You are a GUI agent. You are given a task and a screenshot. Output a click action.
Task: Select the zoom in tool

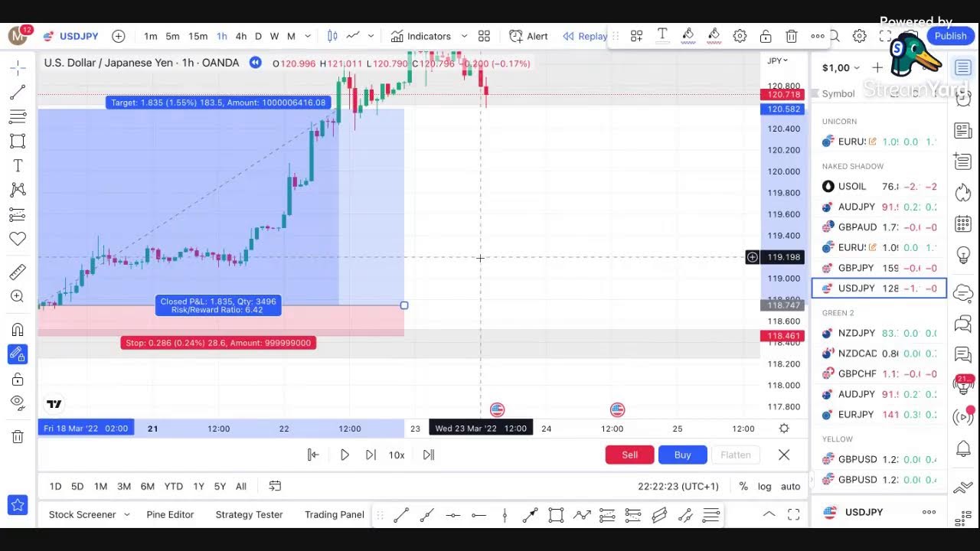pyautogui.click(x=18, y=296)
